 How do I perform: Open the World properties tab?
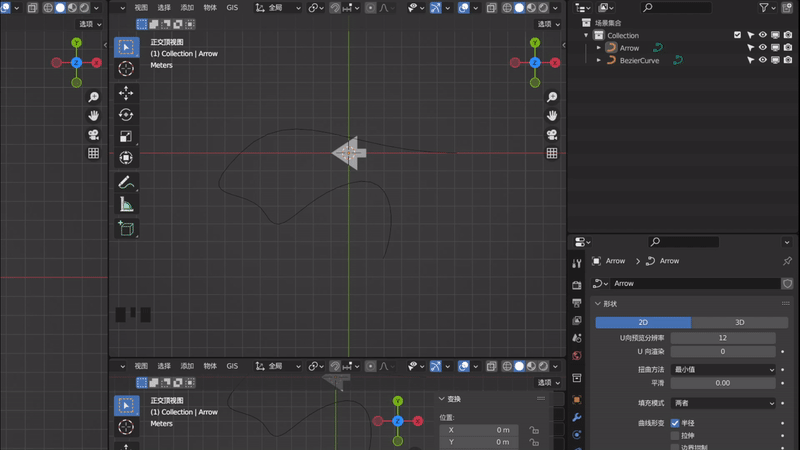tap(577, 356)
